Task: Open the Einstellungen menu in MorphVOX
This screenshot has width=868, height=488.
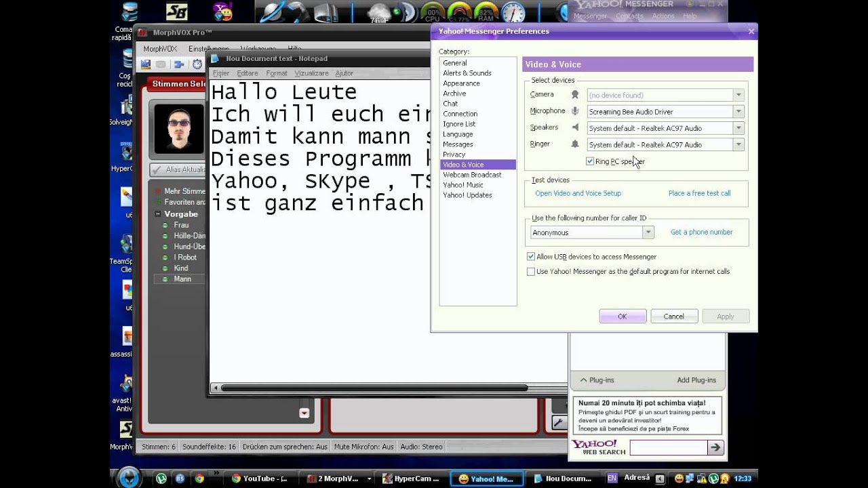Action: click(x=209, y=49)
